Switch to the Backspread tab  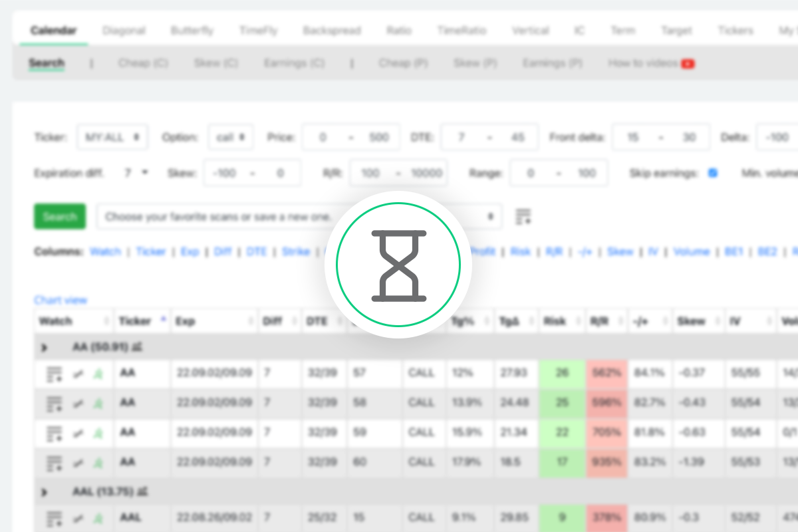point(332,31)
